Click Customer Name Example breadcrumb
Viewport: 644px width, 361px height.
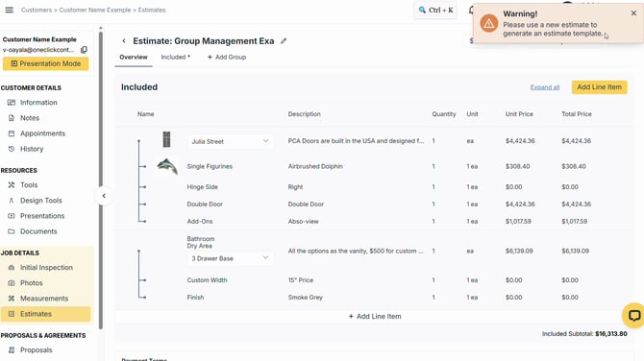click(95, 10)
